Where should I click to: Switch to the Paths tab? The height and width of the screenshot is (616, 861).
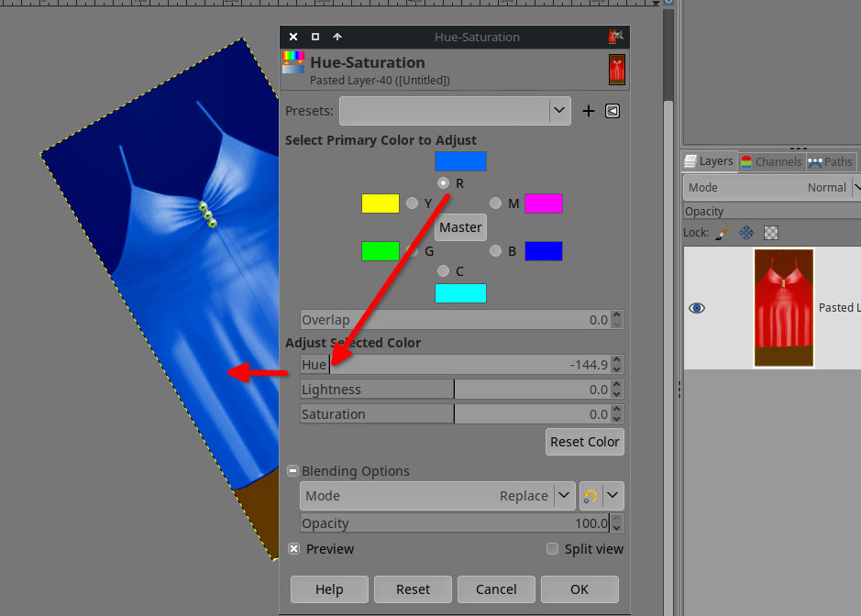(x=831, y=161)
